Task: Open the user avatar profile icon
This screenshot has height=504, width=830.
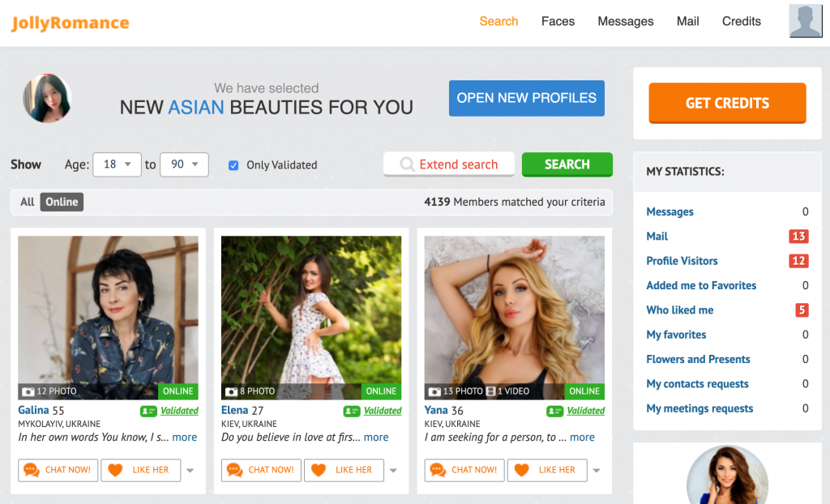Action: click(x=805, y=21)
